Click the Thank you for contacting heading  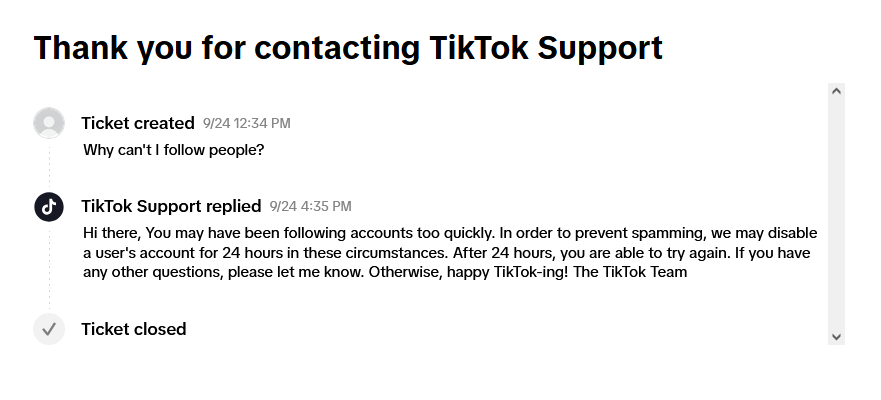tap(348, 47)
